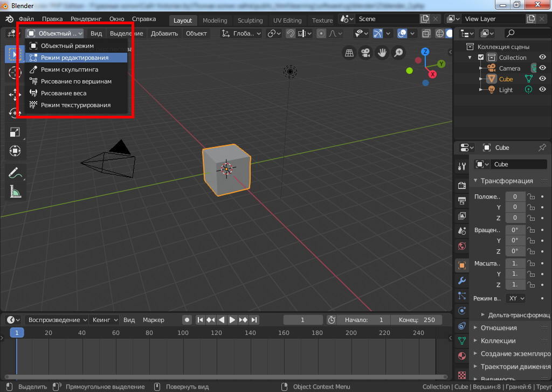Viewport: 552px width, 392px height.
Task: Expand the Отношения panel
Action: tap(498, 328)
